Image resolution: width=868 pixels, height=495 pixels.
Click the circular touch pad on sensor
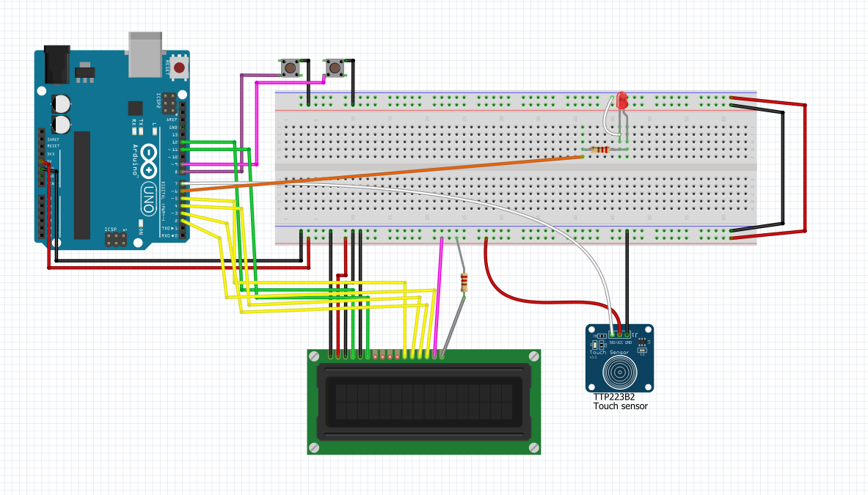pyautogui.click(x=619, y=373)
